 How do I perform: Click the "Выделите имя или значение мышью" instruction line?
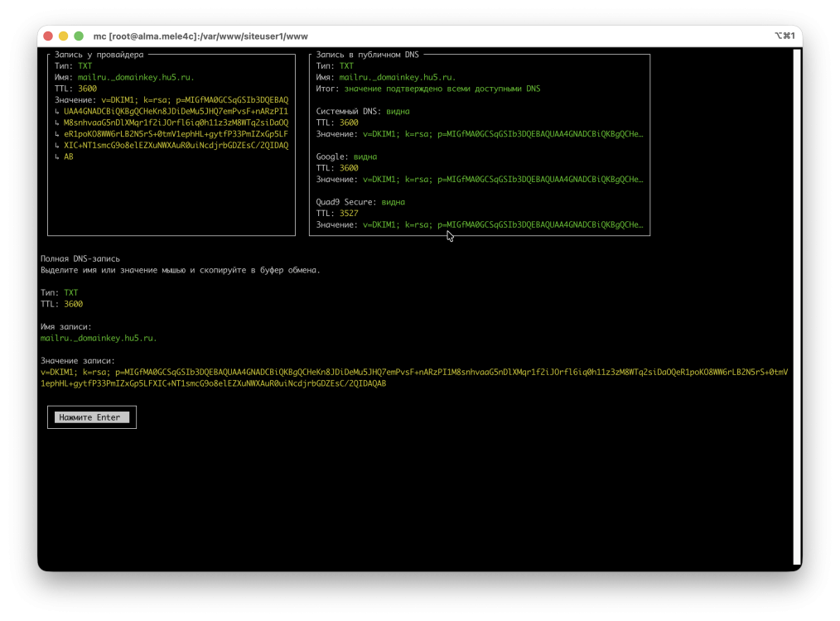(x=181, y=271)
